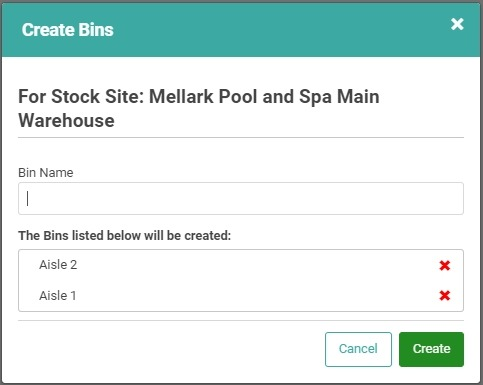Select the Aisle 1 list entry
This screenshot has height=385, width=483.
pyautogui.click(x=58, y=295)
